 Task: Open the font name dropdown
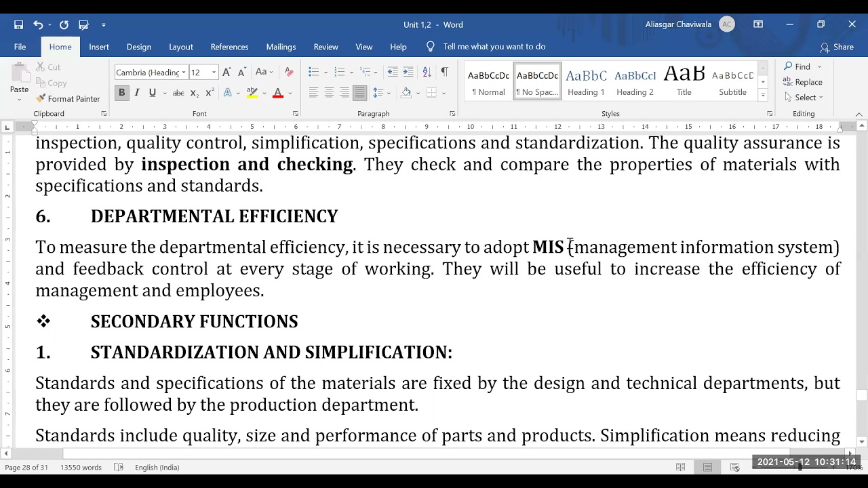click(184, 73)
